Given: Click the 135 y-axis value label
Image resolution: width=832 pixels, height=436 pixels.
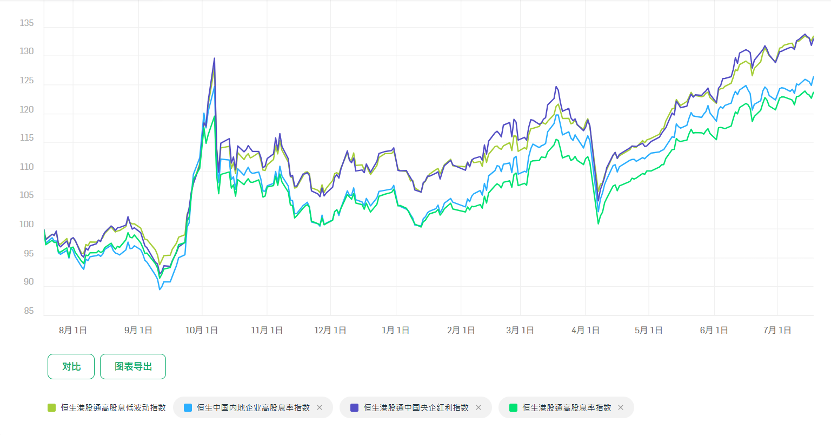Looking at the screenshot, I should [27, 23].
